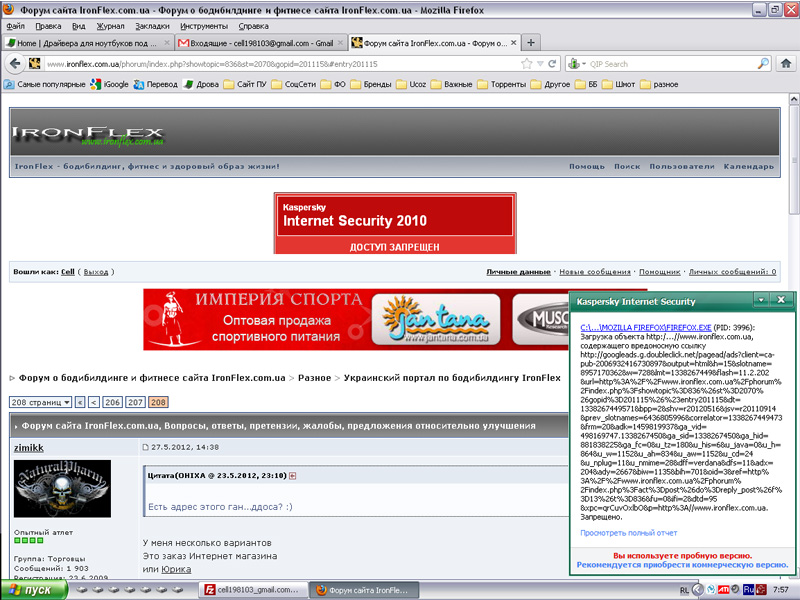Screen dimensions: 800x600
Task: Open the Инструменты menu
Action: coord(203,26)
